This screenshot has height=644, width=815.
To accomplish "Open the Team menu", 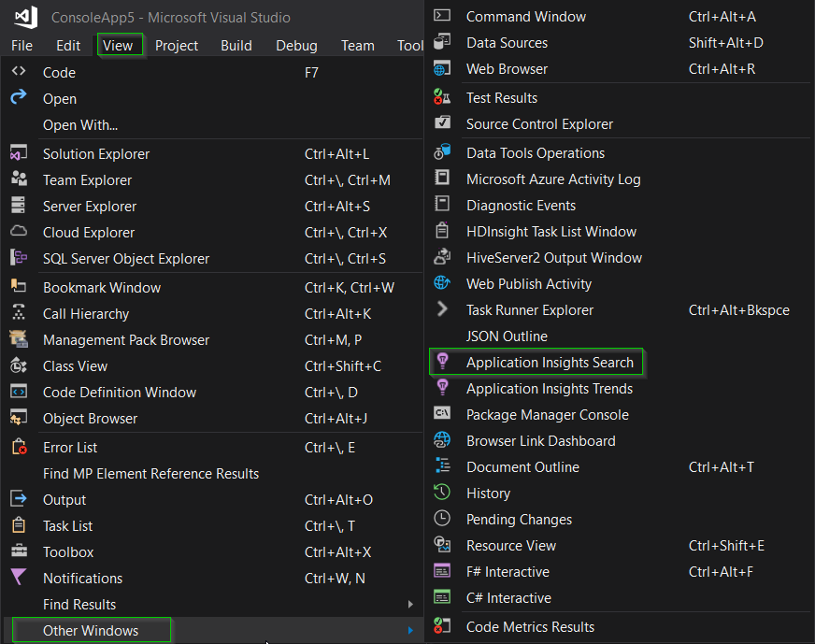I will pyautogui.click(x=358, y=46).
